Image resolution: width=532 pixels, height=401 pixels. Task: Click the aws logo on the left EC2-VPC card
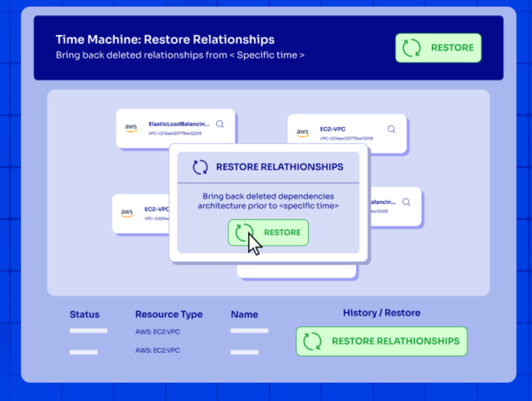pyautogui.click(x=127, y=213)
